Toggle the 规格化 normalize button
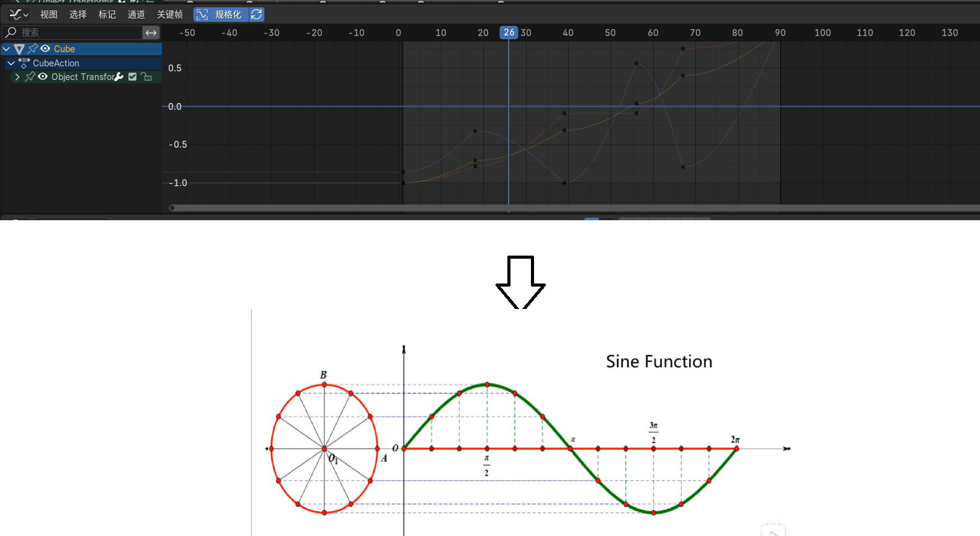Image resolution: width=980 pixels, height=536 pixels. pos(221,14)
